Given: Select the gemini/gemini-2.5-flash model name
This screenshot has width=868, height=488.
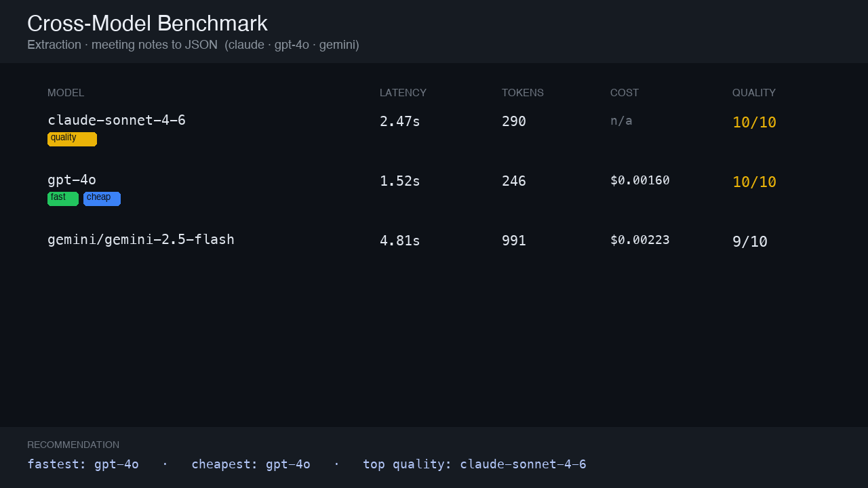Looking at the screenshot, I should 141,239.
